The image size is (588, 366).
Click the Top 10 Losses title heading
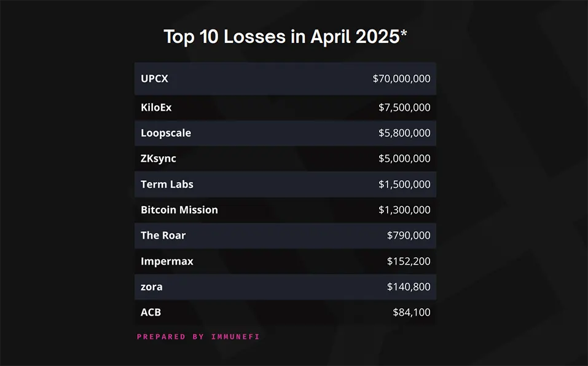(x=285, y=37)
